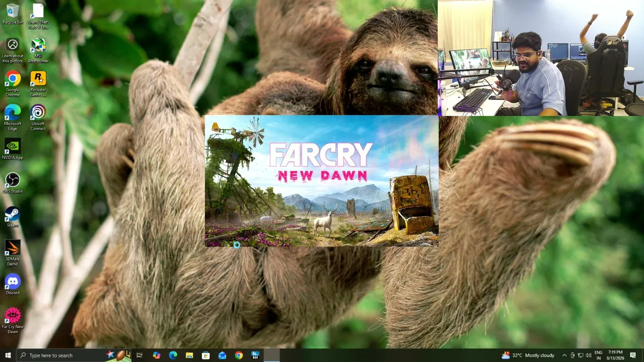This screenshot has width=644, height=362.
Task: Open the clock showing 7:19 PM
Action: (x=615, y=355)
